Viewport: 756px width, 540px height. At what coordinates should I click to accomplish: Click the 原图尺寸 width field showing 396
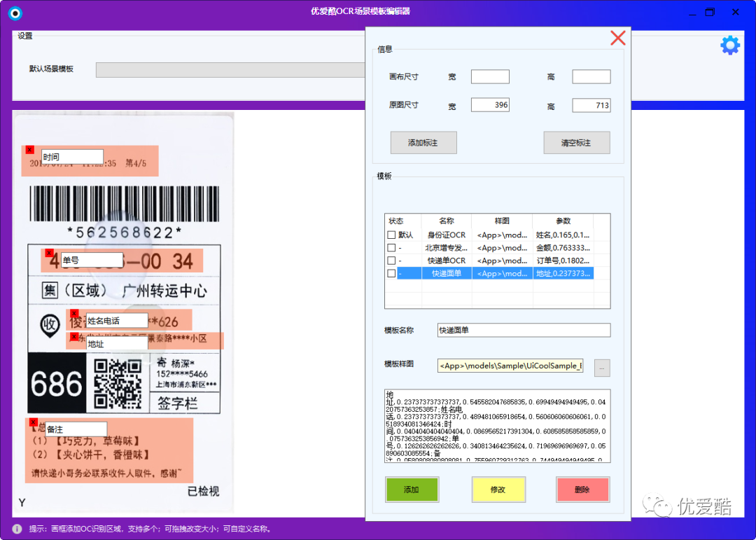coord(490,105)
